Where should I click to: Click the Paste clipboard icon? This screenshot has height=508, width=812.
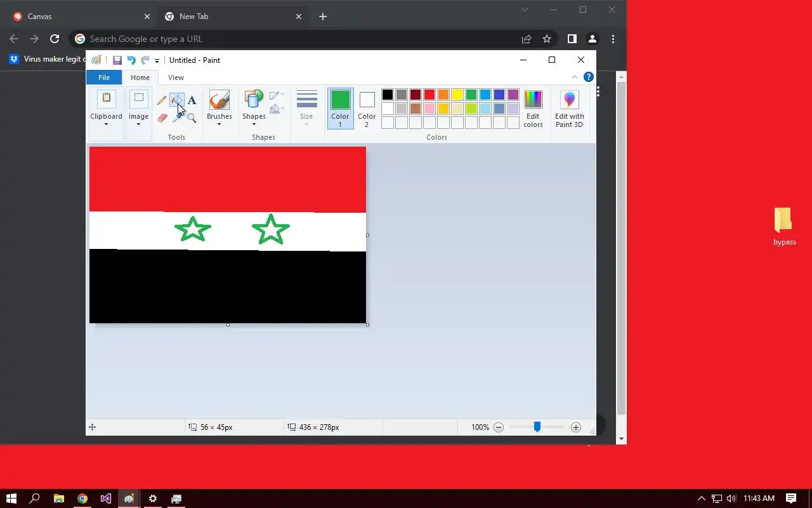click(106, 99)
